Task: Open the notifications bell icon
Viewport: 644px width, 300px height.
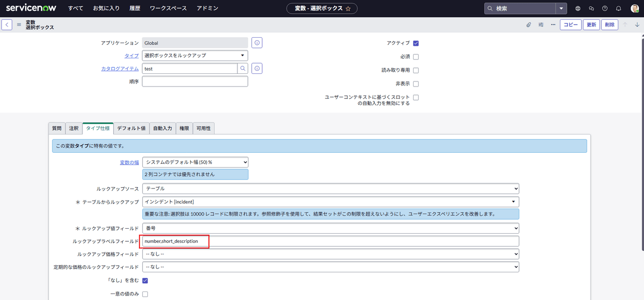Action: coord(618,9)
